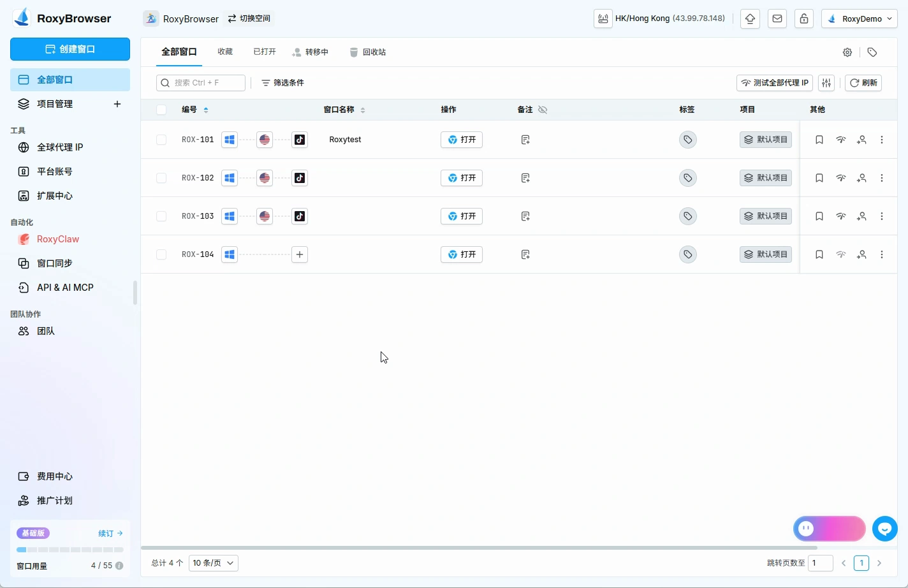Click the window usage info icon
The height and width of the screenshot is (588, 908).
[x=119, y=566]
